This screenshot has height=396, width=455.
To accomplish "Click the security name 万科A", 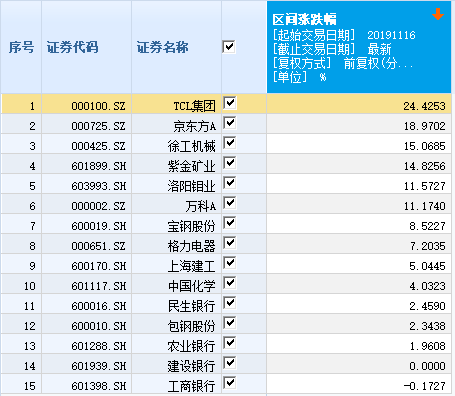I will [201, 206].
